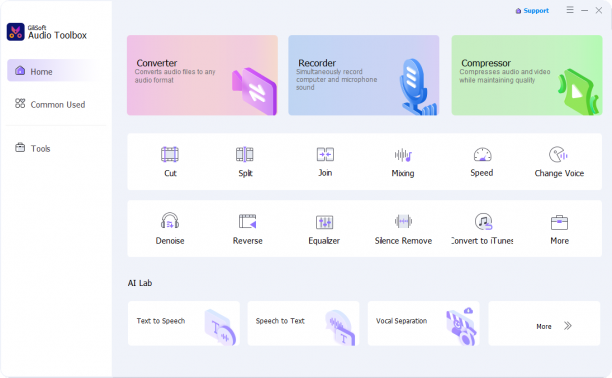Open the Equalizer tool
The image size is (612, 378).
coord(324,229)
